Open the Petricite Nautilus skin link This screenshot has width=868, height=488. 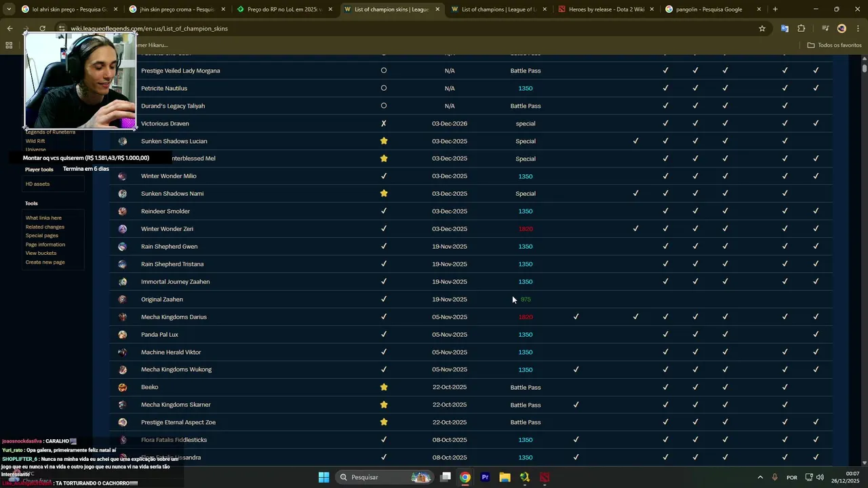[164, 88]
